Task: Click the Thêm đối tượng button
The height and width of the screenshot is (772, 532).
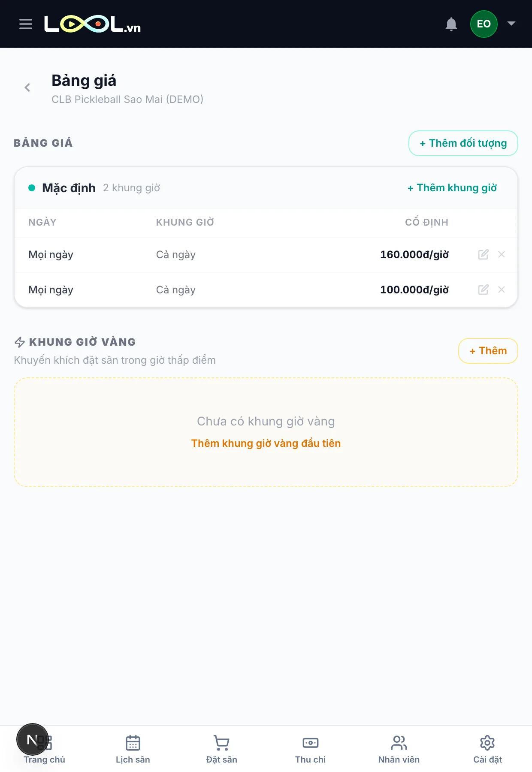Action: (463, 143)
